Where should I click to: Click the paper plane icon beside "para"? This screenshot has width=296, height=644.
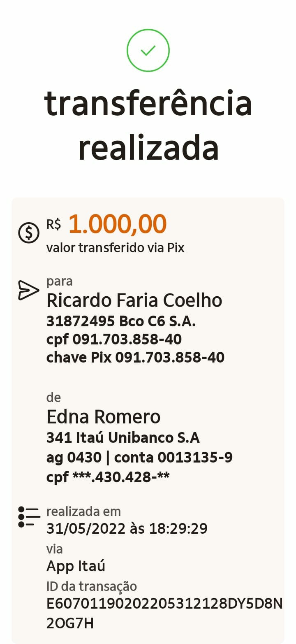[28, 290]
